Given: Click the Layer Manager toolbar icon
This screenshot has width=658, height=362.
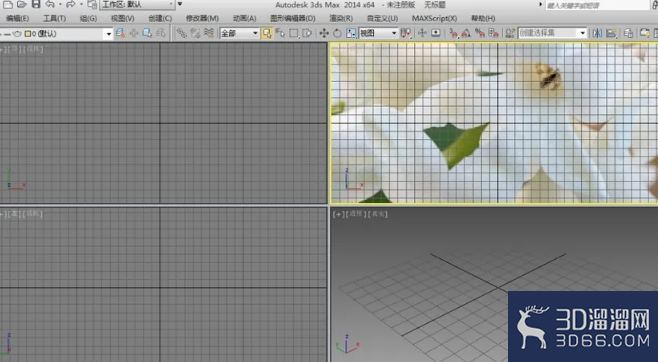Looking at the screenshot, I should click(x=628, y=33).
